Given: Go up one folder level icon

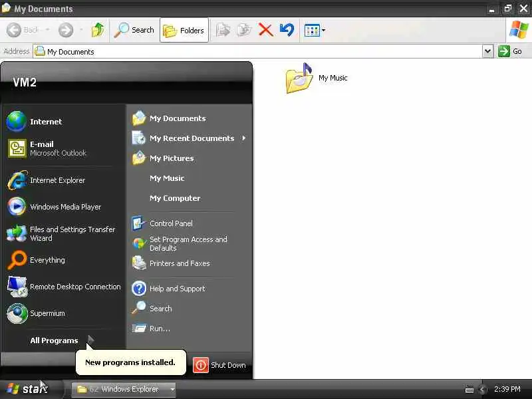Looking at the screenshot, I should pyautogui.click(x=98, y=30).
